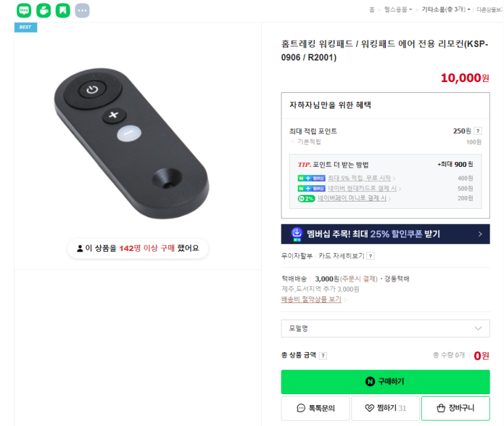Click the help icon next to 총 상품 금액
504x426 pixels.
click(x=323, y=355)
